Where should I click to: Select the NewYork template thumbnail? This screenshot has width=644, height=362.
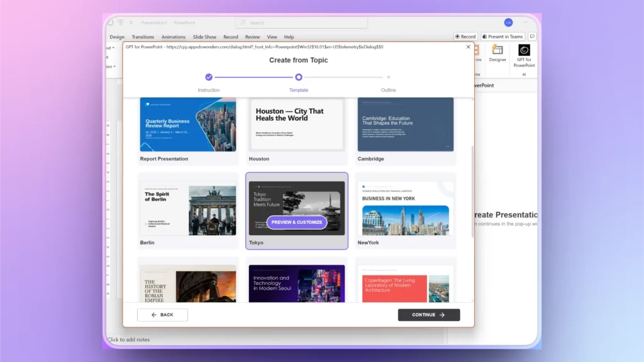[406, 209]
